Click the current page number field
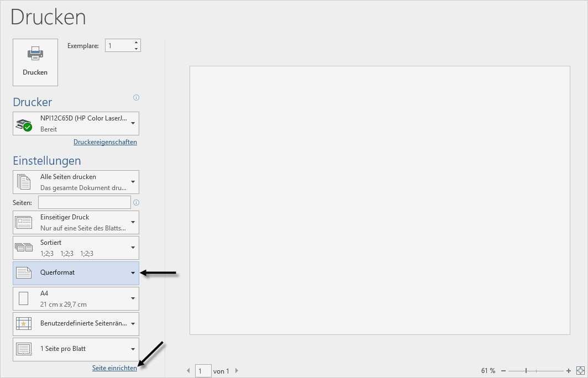 coord(203,371)
